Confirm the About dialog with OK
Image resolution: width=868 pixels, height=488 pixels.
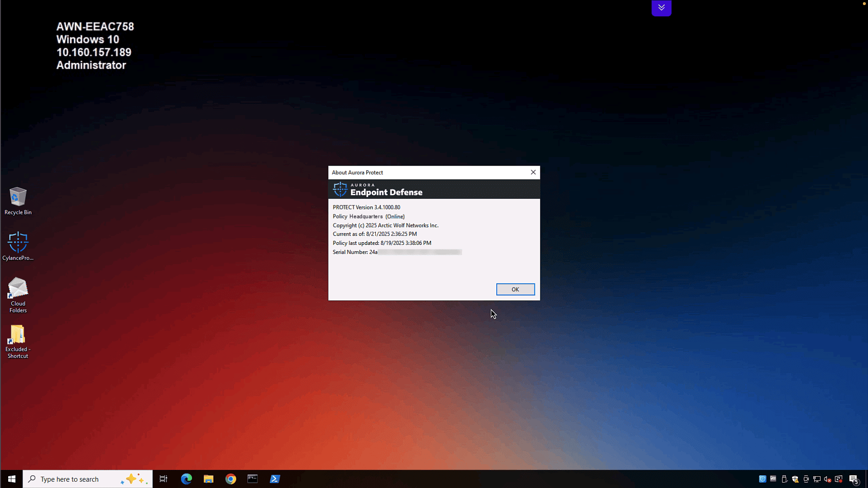[515, 290]
